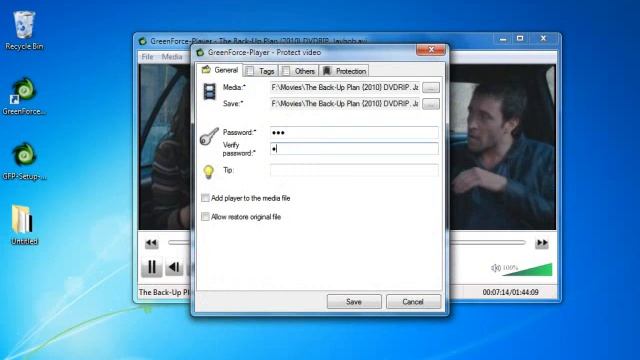Cancel the Protect video dialog
This screenshot has height=360, width=640.
pyautogui.click(x=413, y=302)
